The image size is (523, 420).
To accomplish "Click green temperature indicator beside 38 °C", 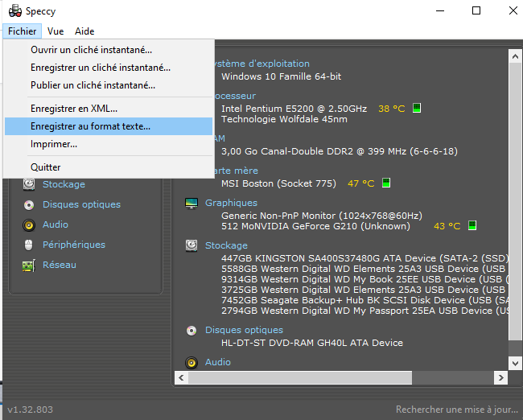I will 417,108.
